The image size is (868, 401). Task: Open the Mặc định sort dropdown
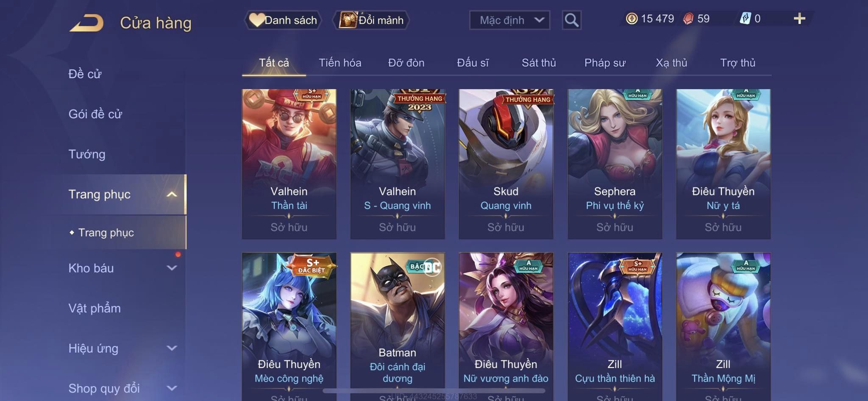click(x=509, y=20)
